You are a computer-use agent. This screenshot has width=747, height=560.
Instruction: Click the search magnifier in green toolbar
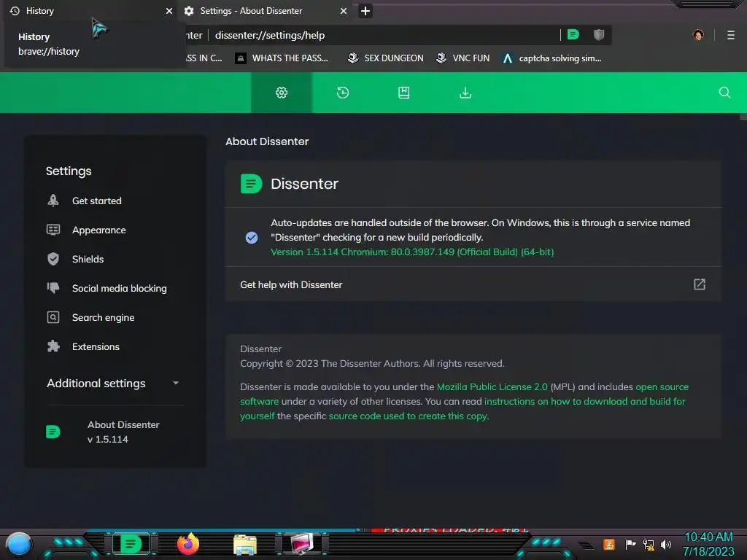coord(724,93)
